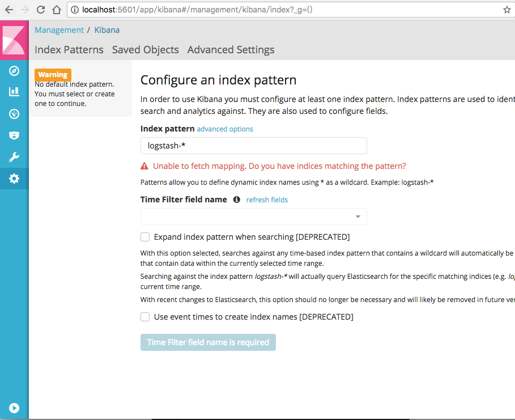
Task: Click the 'Unable to fetch mapping' error text
Action: coord(279,166)
